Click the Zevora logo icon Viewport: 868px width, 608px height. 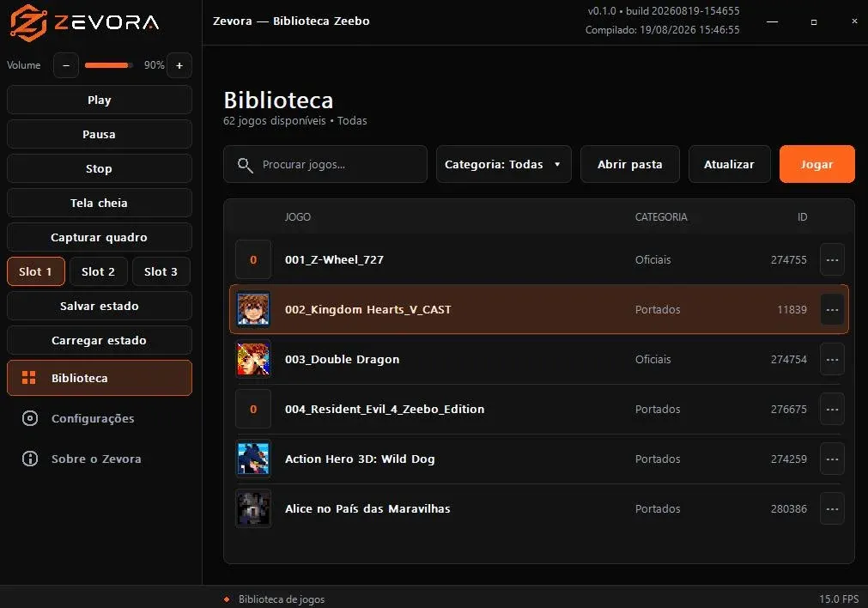click(29, 22)
